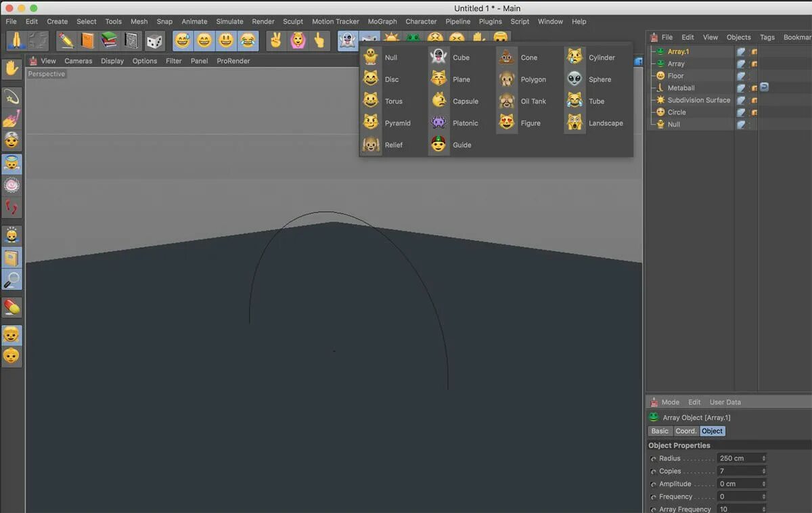Click the victory hand emoji toolbar icon
The width and height of the screenshot is (812, 513).
[x=275, y=41]
